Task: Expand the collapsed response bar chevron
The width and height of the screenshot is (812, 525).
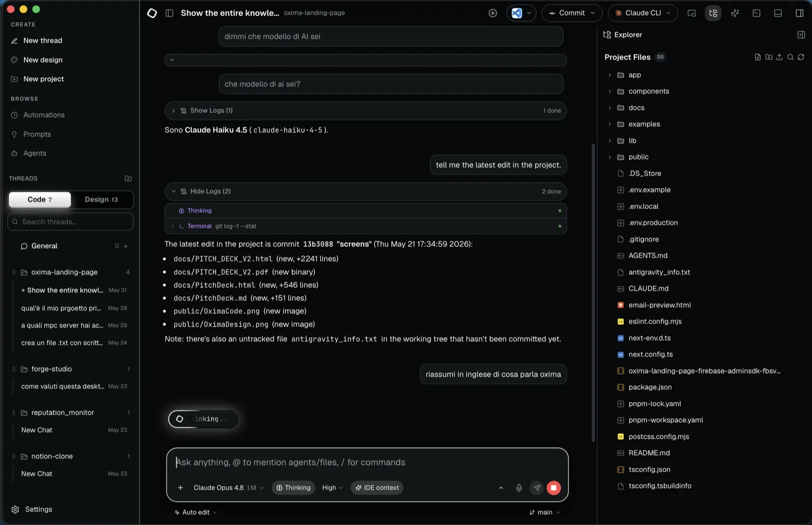Action: (172, 60)
